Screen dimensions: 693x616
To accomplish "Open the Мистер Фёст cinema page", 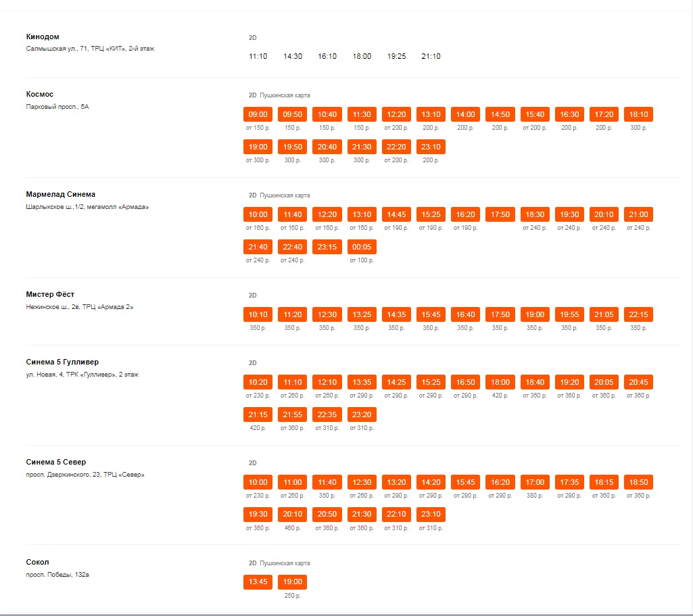I will [50, 294].
